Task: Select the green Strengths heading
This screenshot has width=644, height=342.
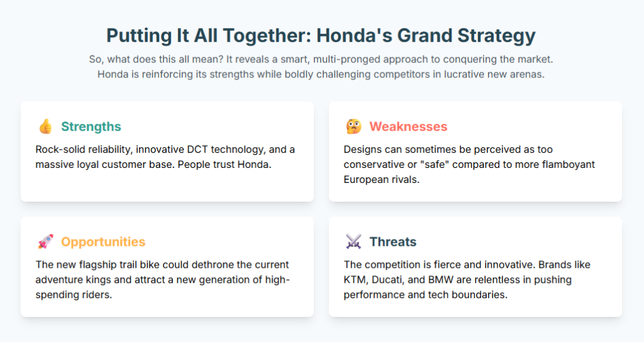Action: click(91, 126)
